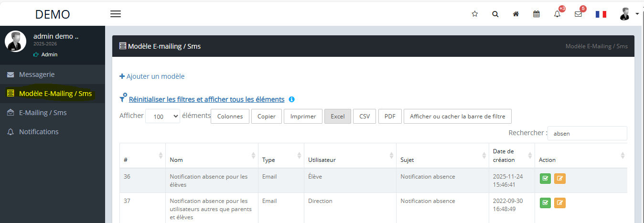Toggle sidebar with hamburger menu icon
The height and width of the screenshot is (223, 644).
[x=116, y=14]
